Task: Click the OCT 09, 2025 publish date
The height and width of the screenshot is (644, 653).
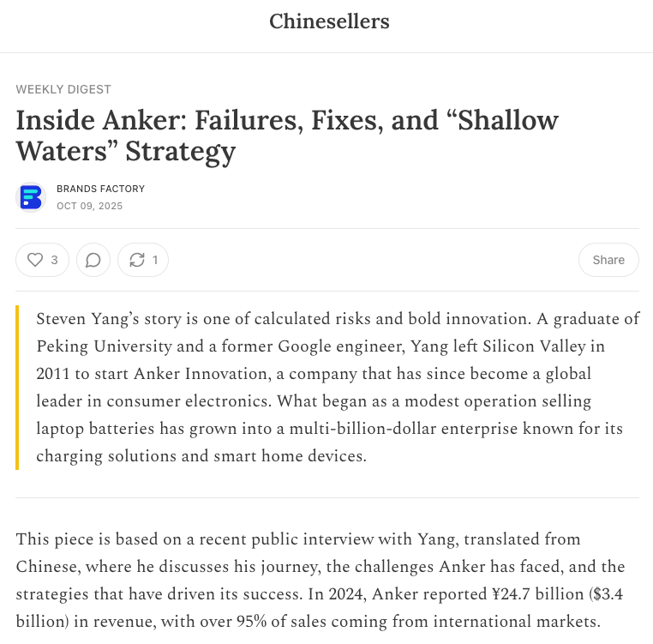Action: [89, 206]
